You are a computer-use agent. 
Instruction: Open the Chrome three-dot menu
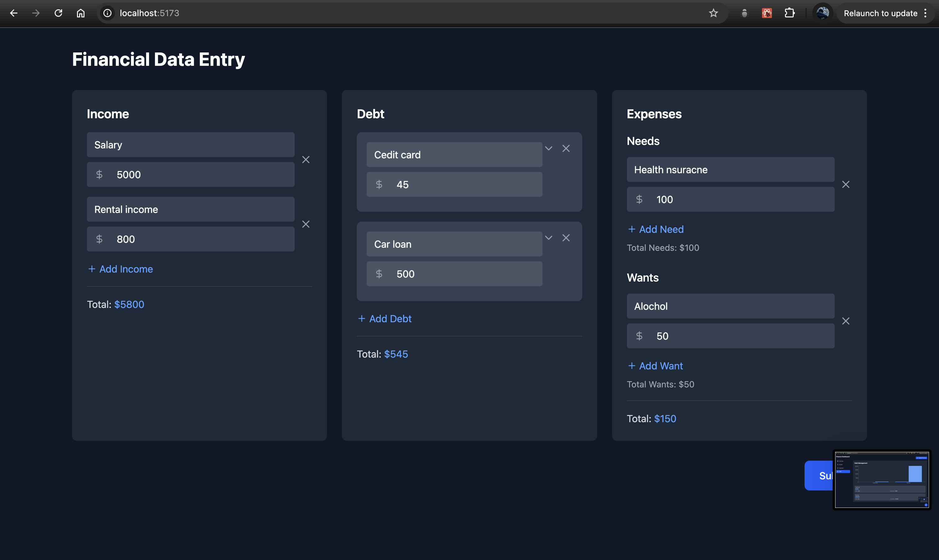tap(925, 13)
